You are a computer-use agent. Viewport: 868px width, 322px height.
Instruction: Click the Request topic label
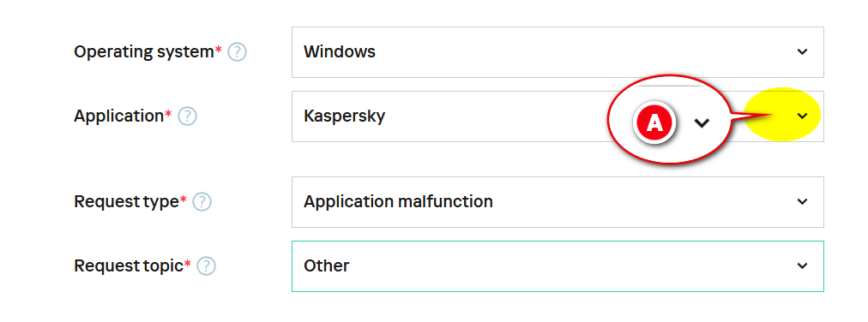click(x=129, y=266)
